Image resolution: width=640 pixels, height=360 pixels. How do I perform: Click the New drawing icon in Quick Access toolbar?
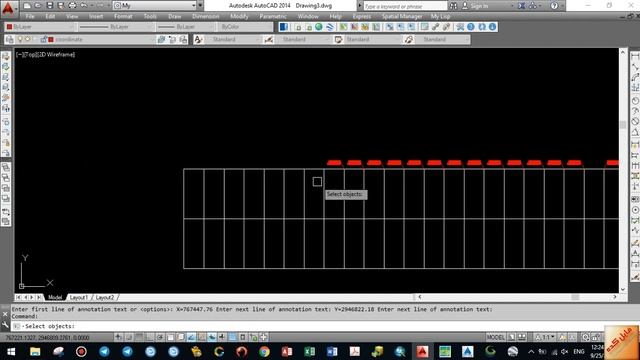click(27, 6)
